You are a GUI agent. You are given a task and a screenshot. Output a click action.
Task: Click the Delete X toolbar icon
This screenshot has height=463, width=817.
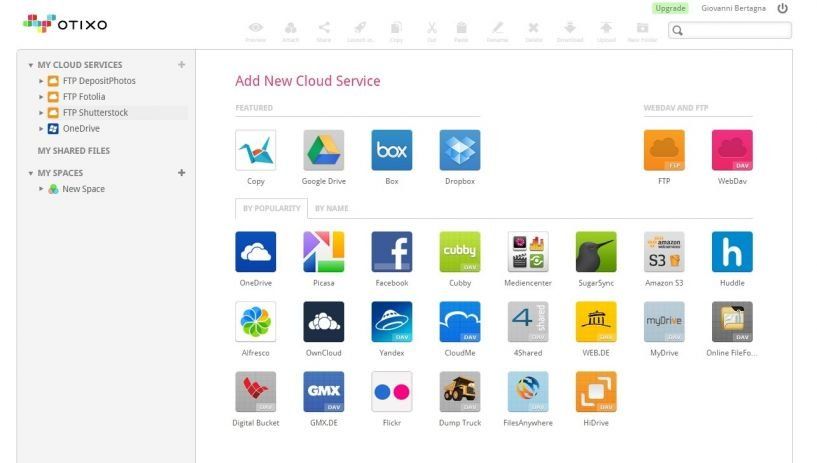pyautogui.click(x=533, y=28)
